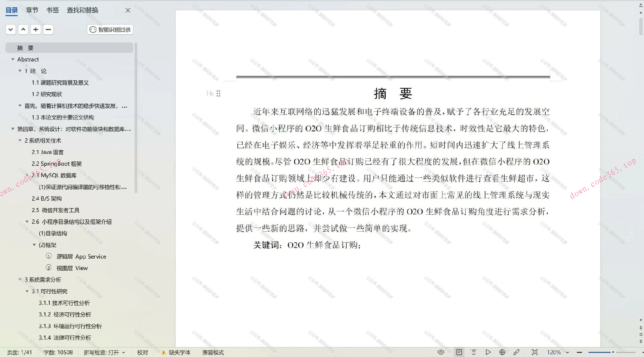The height and width of the screenshot is (357, 644).
Task: Click the 缺失字体 missing fonts warning
Action: point(176,352)
